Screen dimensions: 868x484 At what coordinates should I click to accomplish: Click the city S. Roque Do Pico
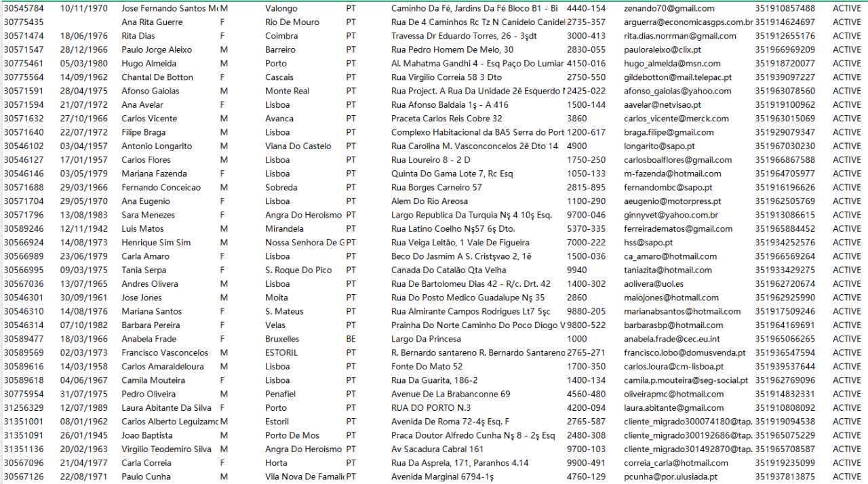298,270
